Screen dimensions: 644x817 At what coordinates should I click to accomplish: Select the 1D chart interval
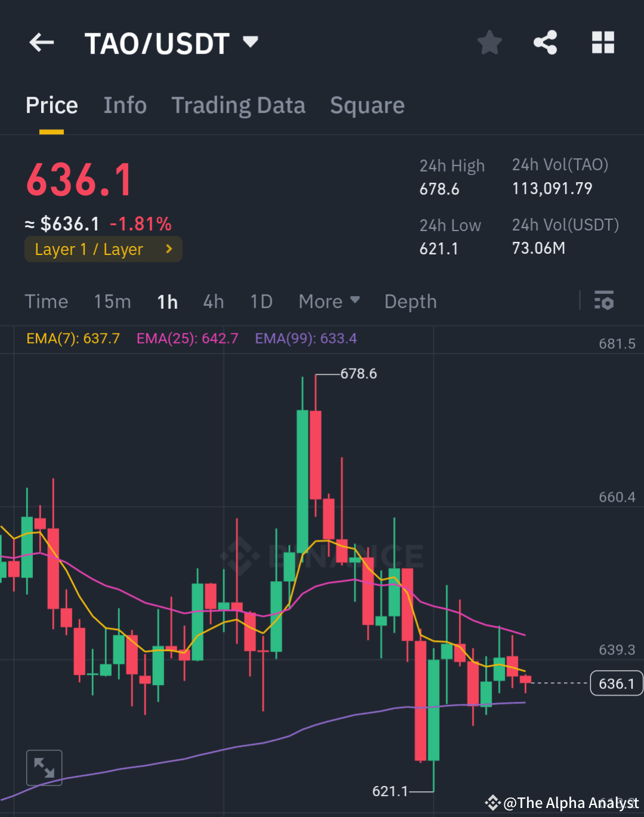point(261,302)
